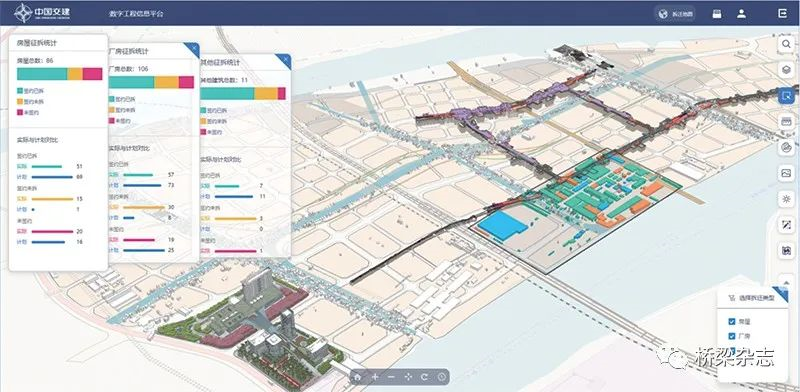This screenshot has height=392, width=800.
Task: Click the globe map switch button
Action: click(675, 14)
